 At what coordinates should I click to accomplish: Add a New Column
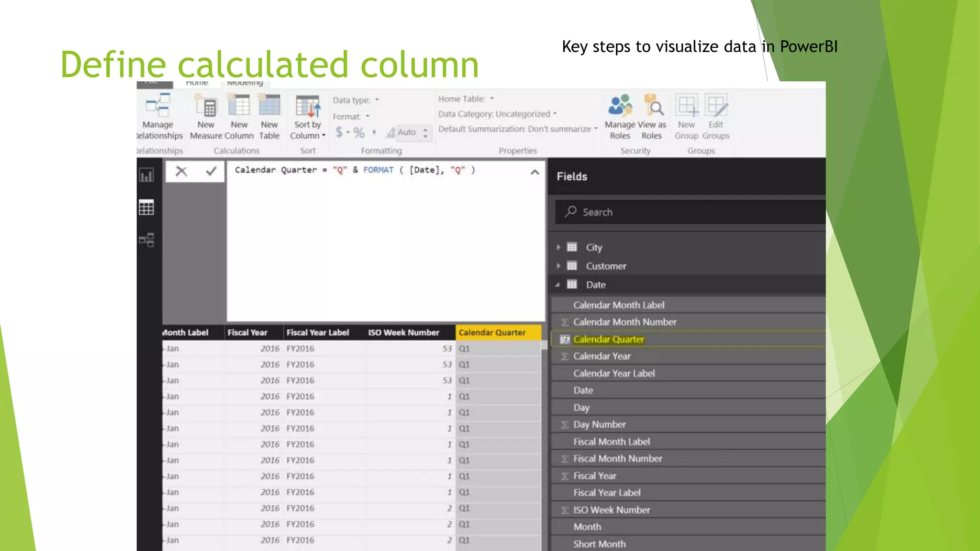tap(239, 117)
